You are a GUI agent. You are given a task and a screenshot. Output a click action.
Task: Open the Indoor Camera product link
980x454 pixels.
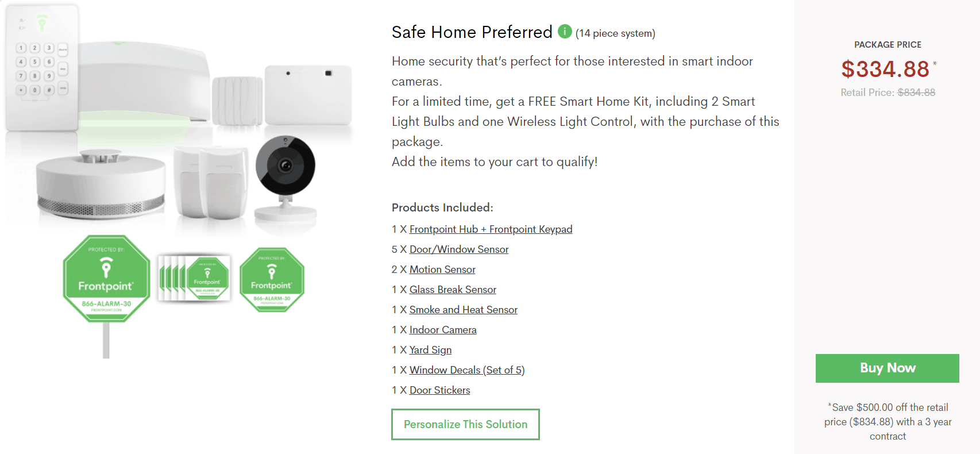[443, 330]
